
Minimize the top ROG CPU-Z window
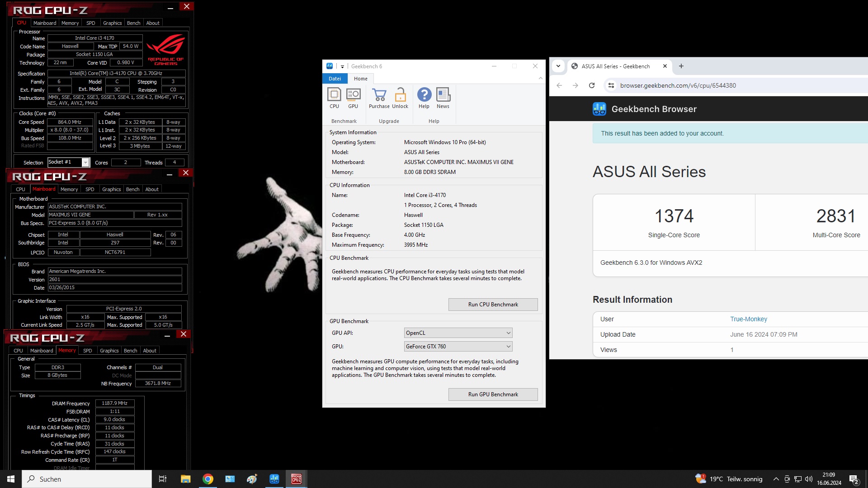click(170, 8)
